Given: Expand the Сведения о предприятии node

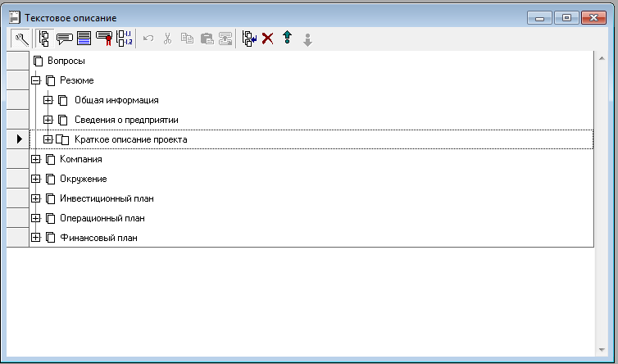Looking at the screenshot, I should tap(48, 120).
